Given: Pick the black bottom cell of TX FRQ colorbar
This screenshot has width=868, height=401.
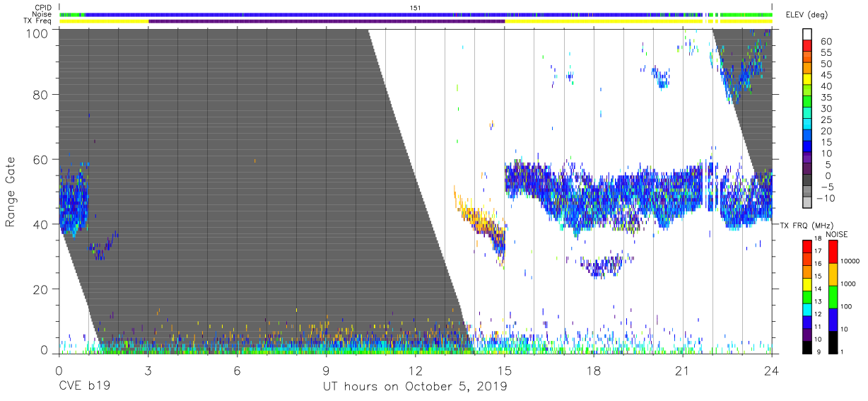Looking at the screenshot, I should pos(807,347).
